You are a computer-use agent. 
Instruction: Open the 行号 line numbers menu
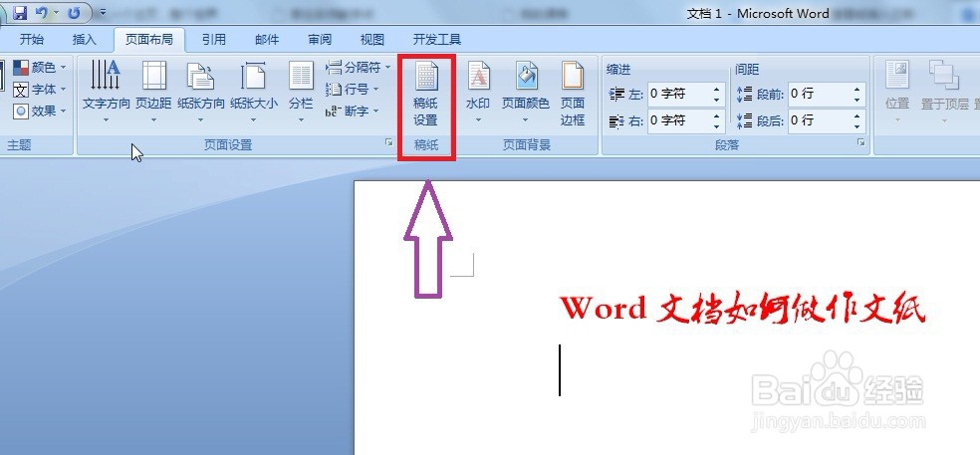click(353, 90)
